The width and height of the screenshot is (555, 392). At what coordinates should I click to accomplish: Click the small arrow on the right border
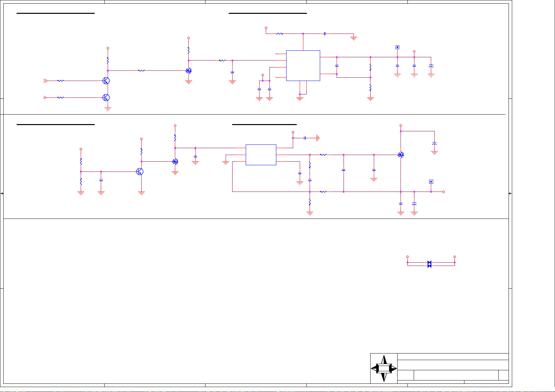tap(510, 194)
